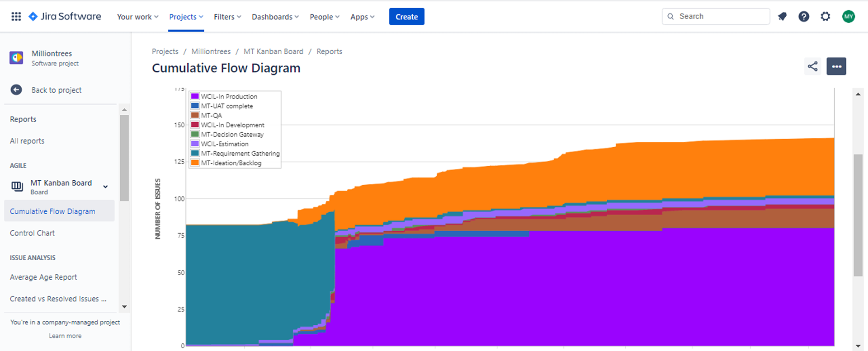
Task: Click Back to project link
Action: click(57, 90)
